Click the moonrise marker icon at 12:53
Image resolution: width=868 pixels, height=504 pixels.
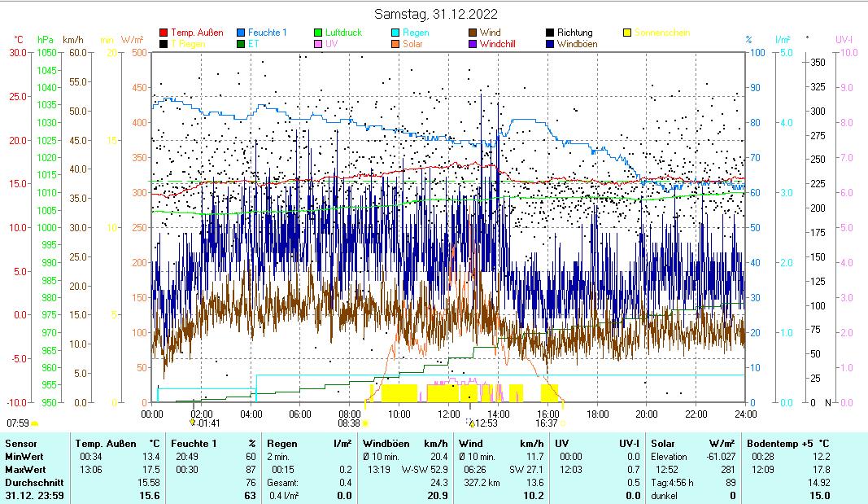tap(471, 423)
